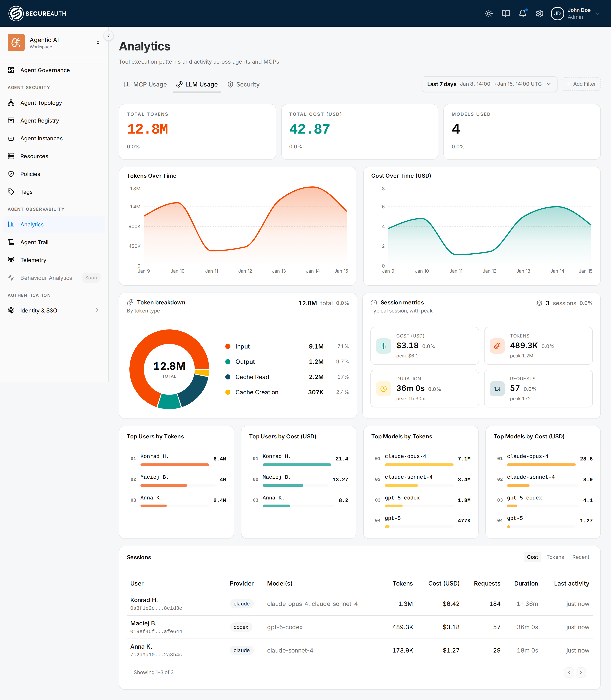Screen dimensions: 611x700
Task: Go to Telemetry page
Action: tap(54, 260)
